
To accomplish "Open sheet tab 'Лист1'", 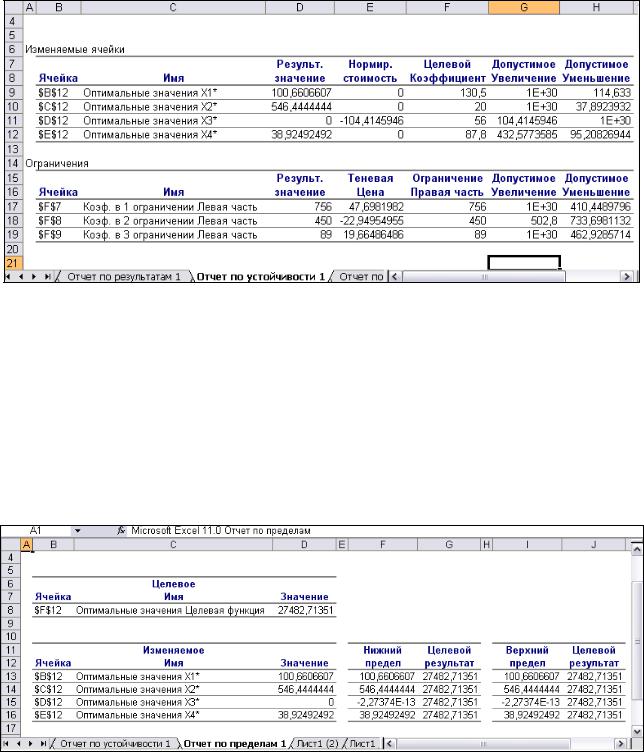I will click(363, 744).
